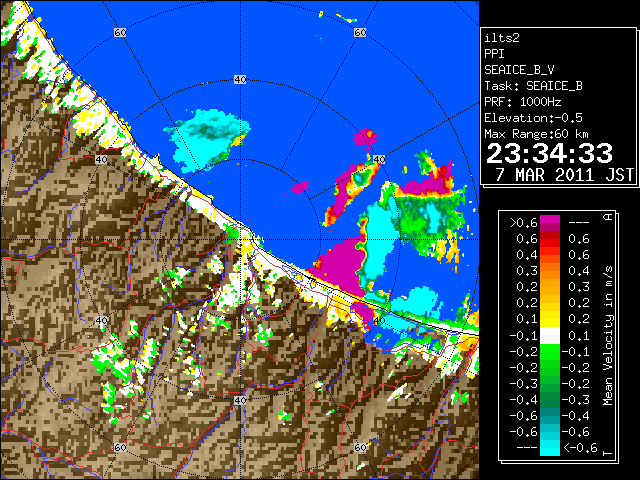Select the "Task: SEAICE_B" line
The image size is (640, 480).
point(533,86)
